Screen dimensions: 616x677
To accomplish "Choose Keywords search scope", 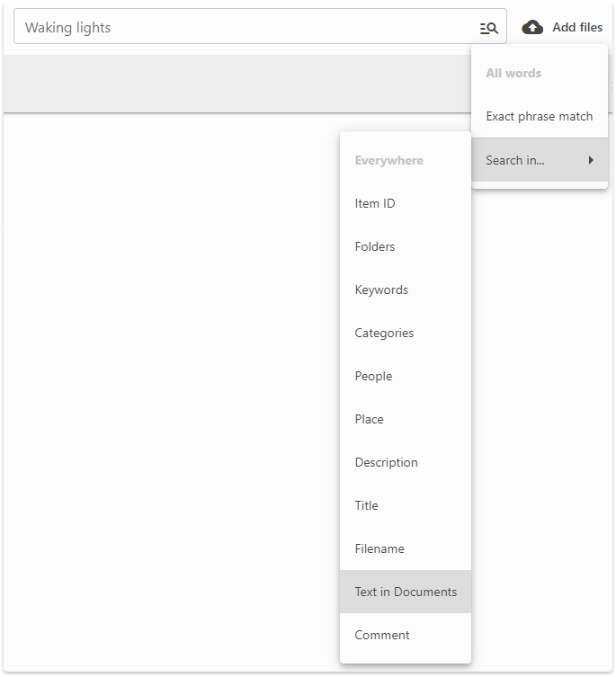I will click(x=381, y=290).
